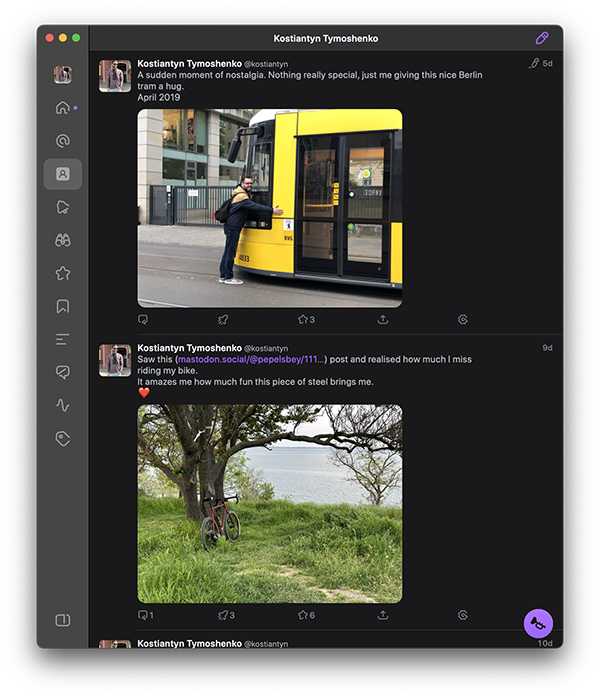The image size is (600, 697).
Task: Open the Mentions tab
Action: click(63, 141)
